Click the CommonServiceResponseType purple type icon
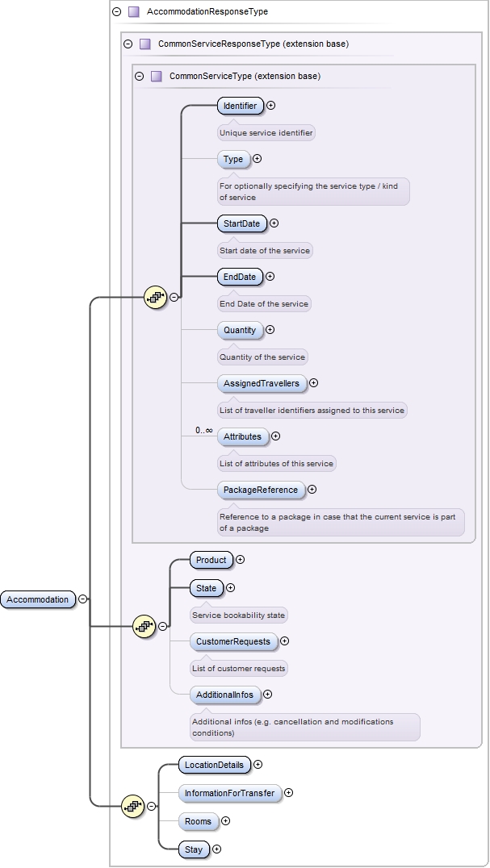The height and width of the screenshot is (868, 490). coord(145,44)
